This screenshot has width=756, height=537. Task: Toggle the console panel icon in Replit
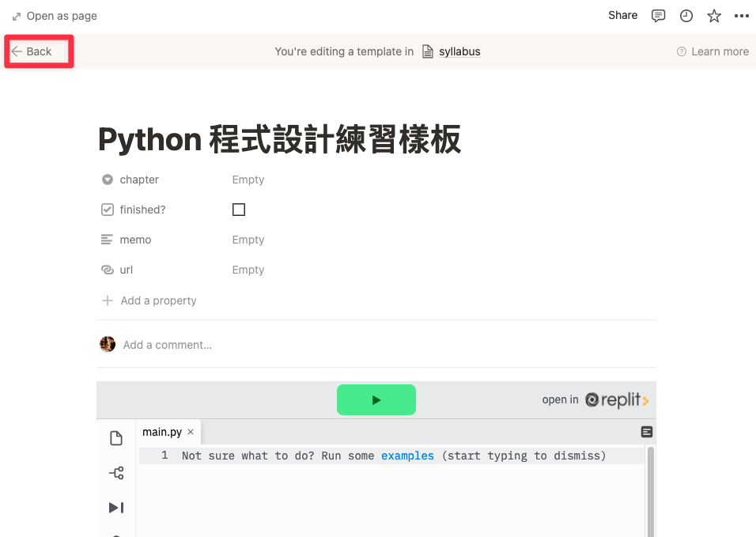(x=647, y=432)
